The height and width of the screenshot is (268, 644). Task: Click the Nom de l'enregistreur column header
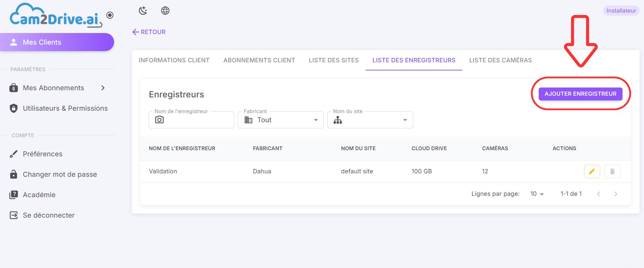click(182, 148)
